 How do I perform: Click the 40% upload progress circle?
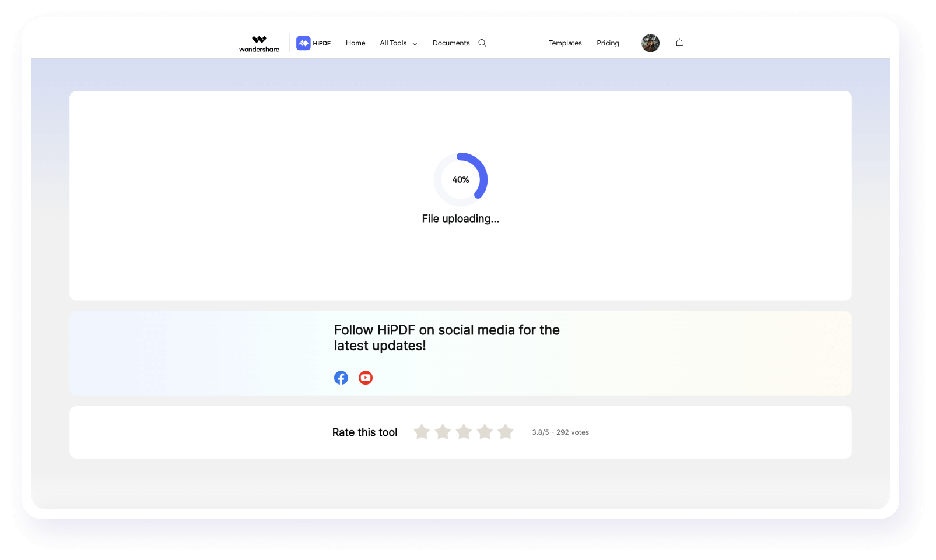click(x=461, y=179)
